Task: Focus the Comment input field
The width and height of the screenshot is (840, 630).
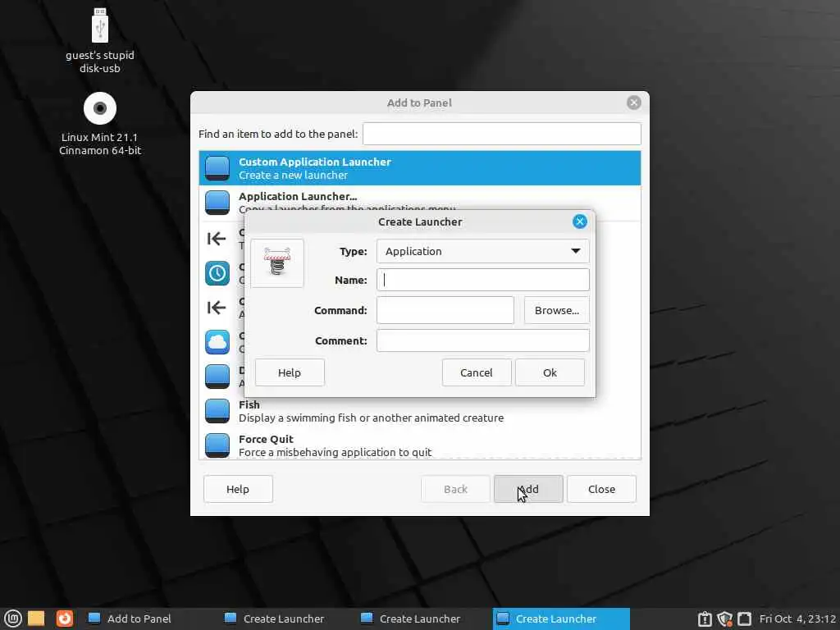Action: point(482,340)
